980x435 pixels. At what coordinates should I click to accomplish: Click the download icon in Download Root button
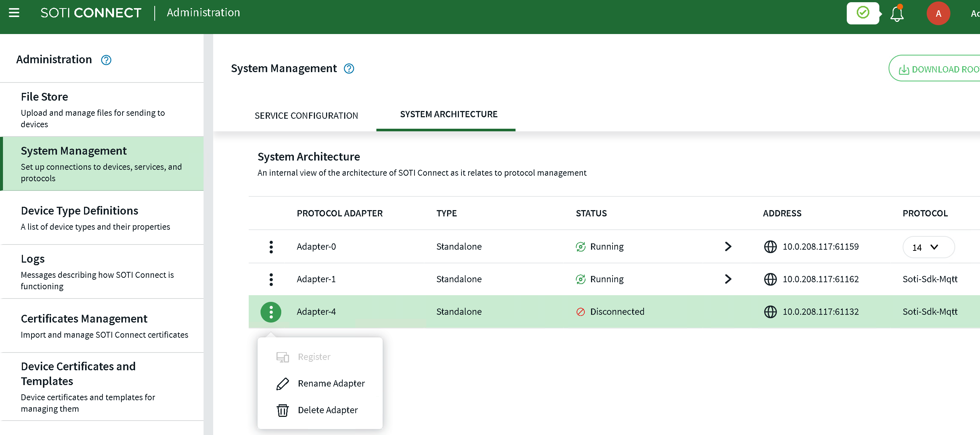tap(903, 70)
